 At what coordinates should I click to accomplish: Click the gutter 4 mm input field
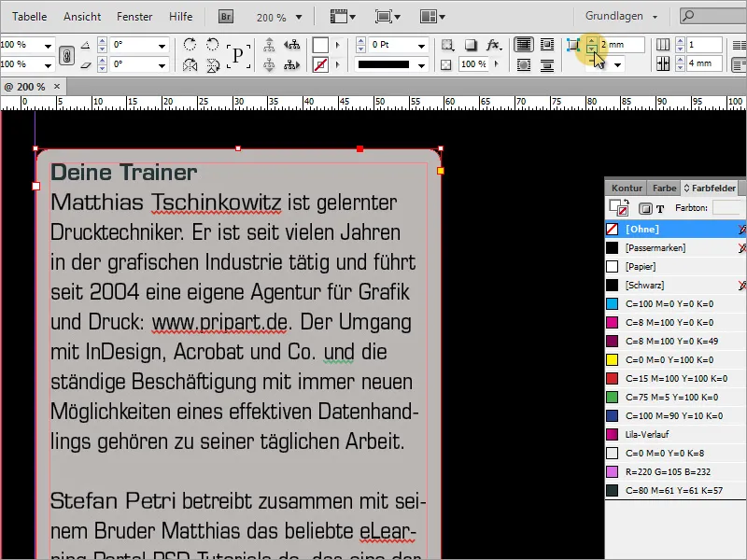704,63
